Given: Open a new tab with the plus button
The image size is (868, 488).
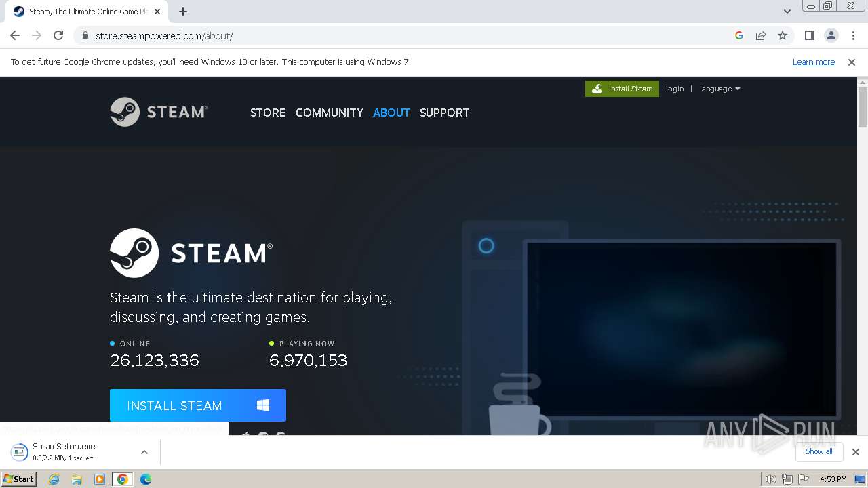Looking at the screenshot, I should coord(183,12).
